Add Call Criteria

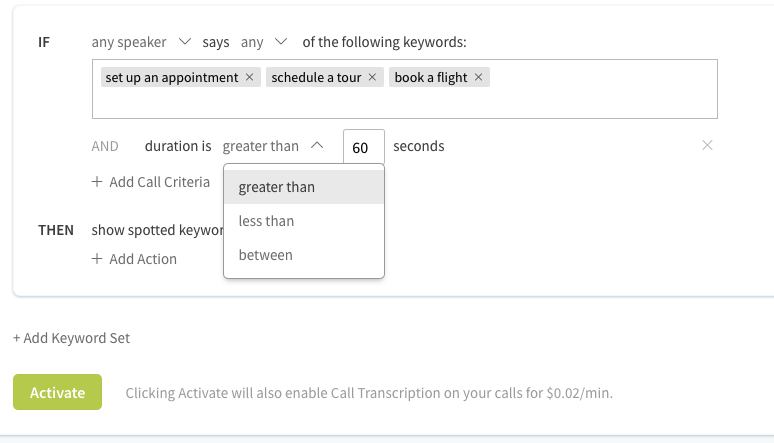(151, 182)
